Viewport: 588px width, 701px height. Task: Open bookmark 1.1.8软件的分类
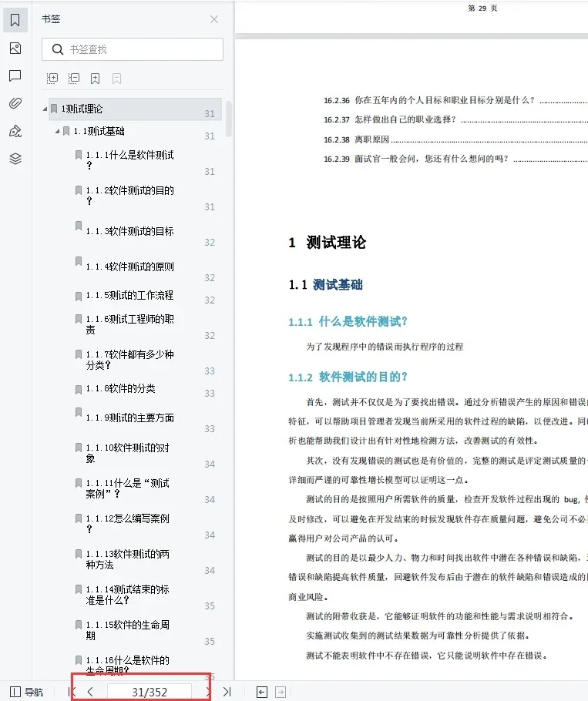120,388
